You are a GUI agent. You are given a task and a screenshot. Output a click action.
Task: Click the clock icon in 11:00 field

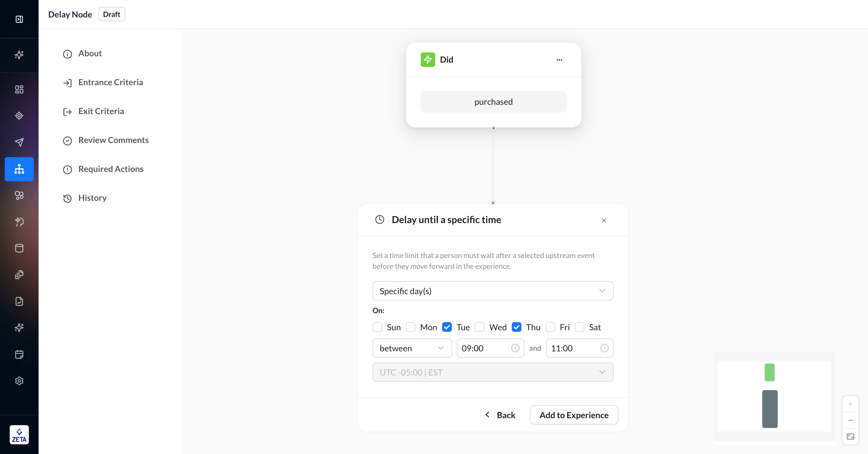pyautogui.click(x=604, y=348)
